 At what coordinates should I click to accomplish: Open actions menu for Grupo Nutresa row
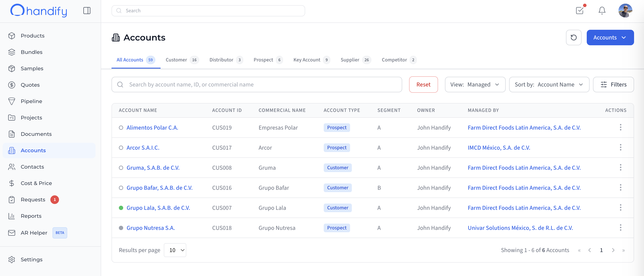[x=620, y=227]
